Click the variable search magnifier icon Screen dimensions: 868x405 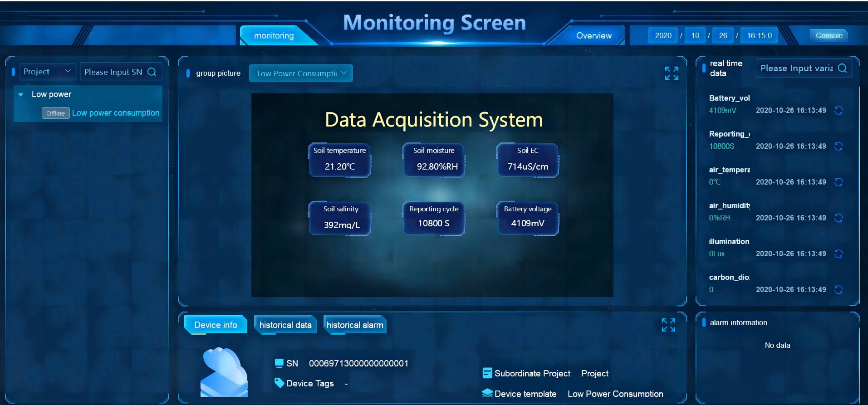842,68
